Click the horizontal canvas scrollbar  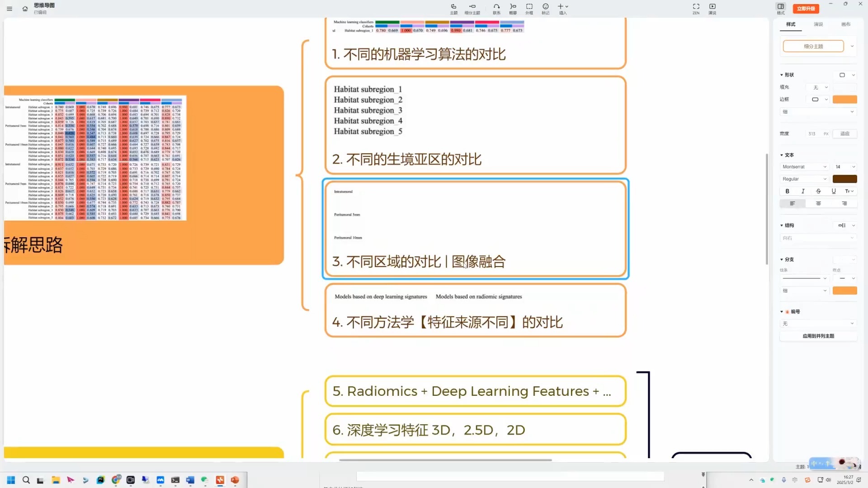[445, 460]
